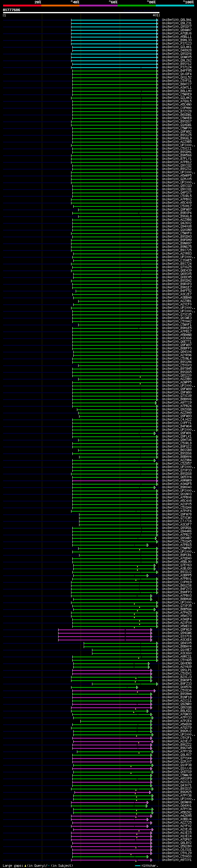Select the orange ~40% identity color band

click(60, 6)
